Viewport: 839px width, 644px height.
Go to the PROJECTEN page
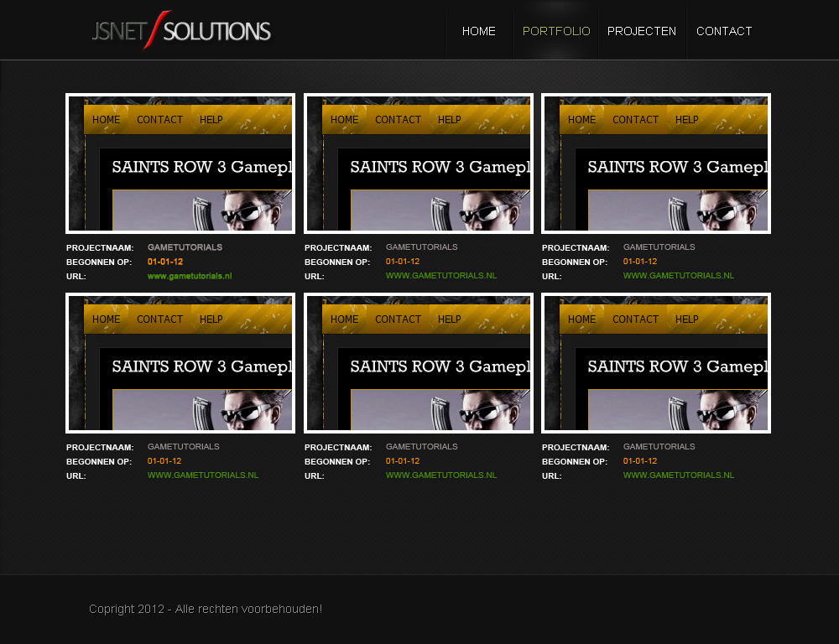[x=642, y=31]
